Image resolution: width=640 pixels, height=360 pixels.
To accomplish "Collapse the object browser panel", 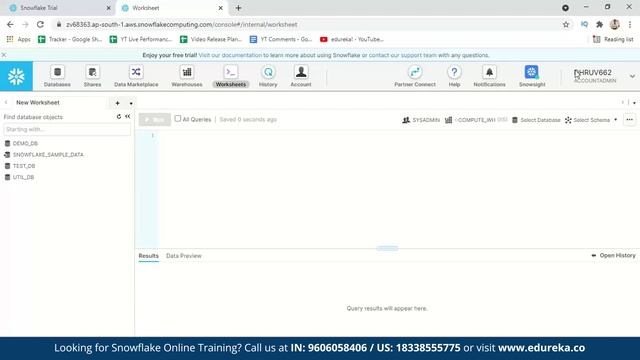I will 128,117.
